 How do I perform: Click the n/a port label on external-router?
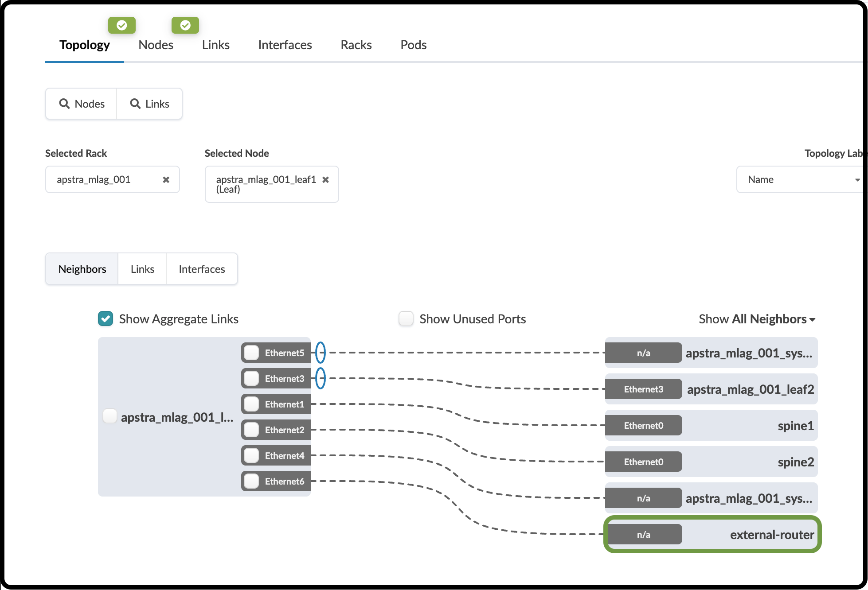click(x=644, y=534)
